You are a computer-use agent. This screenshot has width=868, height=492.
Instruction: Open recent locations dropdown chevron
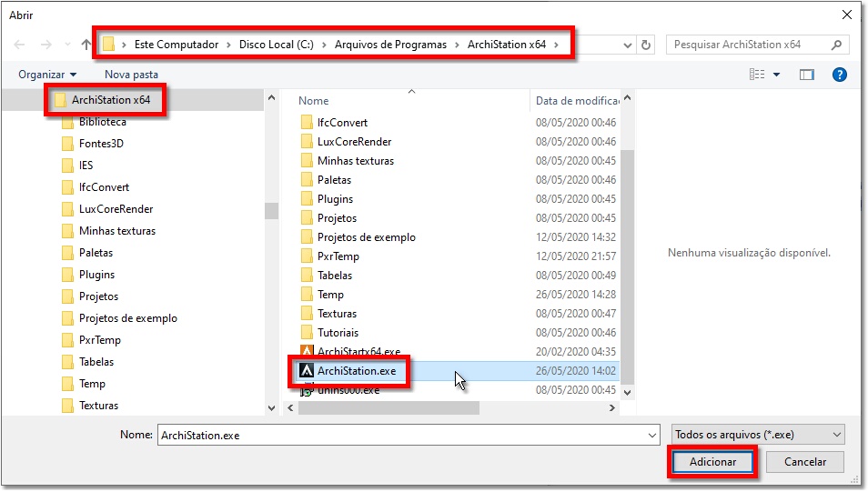67,45
